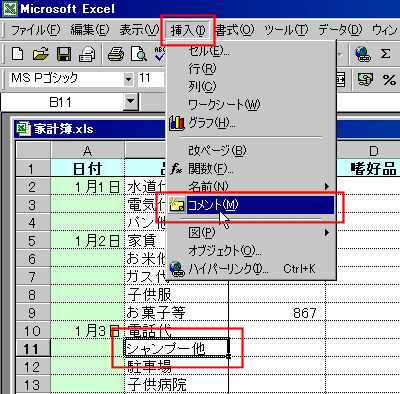Open the 編集(E) menu
The image size is (400, 394).
tap(90, 30)
